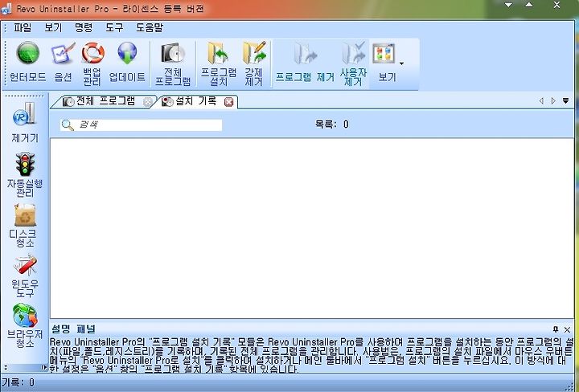This screenshot has width=579, height=392.
Task: Open Disk Cleaner (디스크 청소) sidebar icon
Action: coord(25,215)
